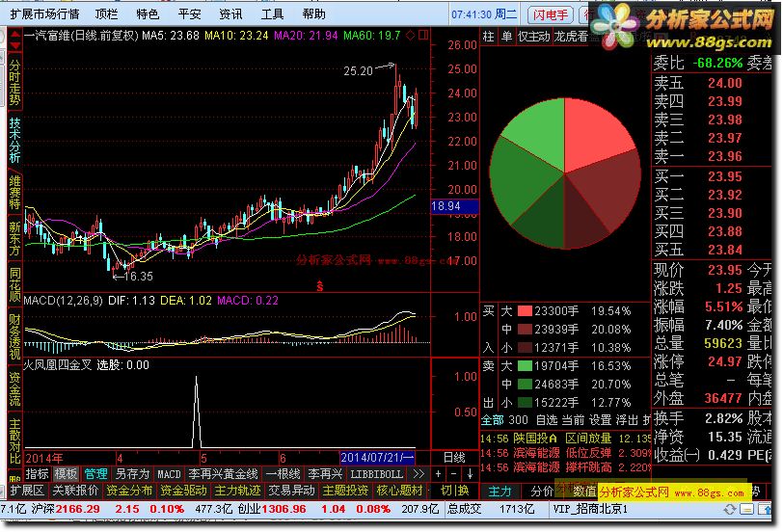Open the 新东方 sidebar tab
The width and height of the screenshot is (783, 532).
14,239
